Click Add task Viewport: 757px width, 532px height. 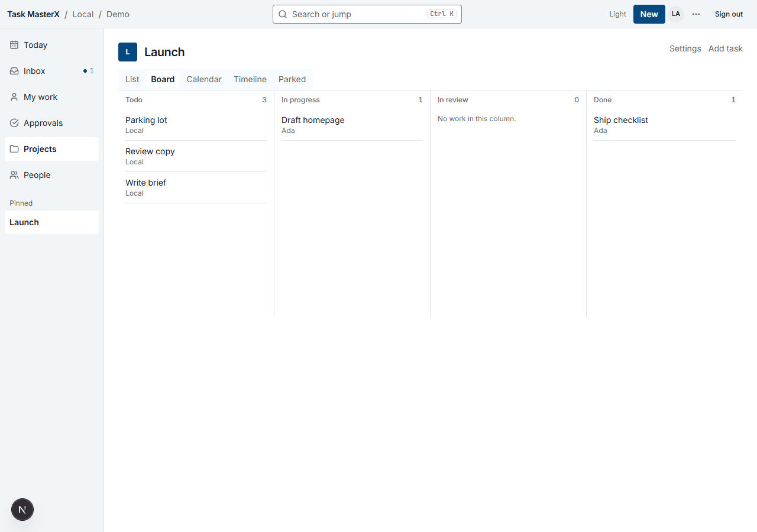coord(726,48)
